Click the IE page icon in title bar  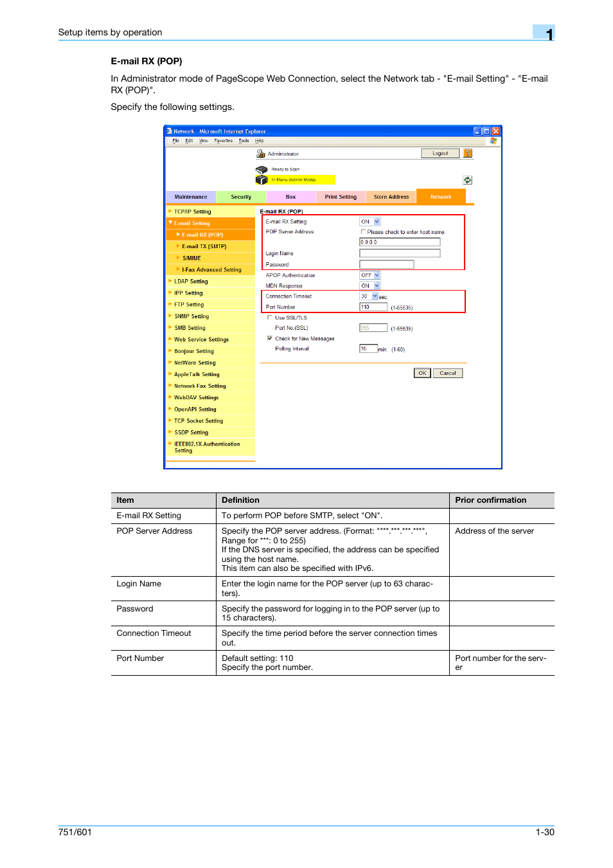(x=169, y=131)
